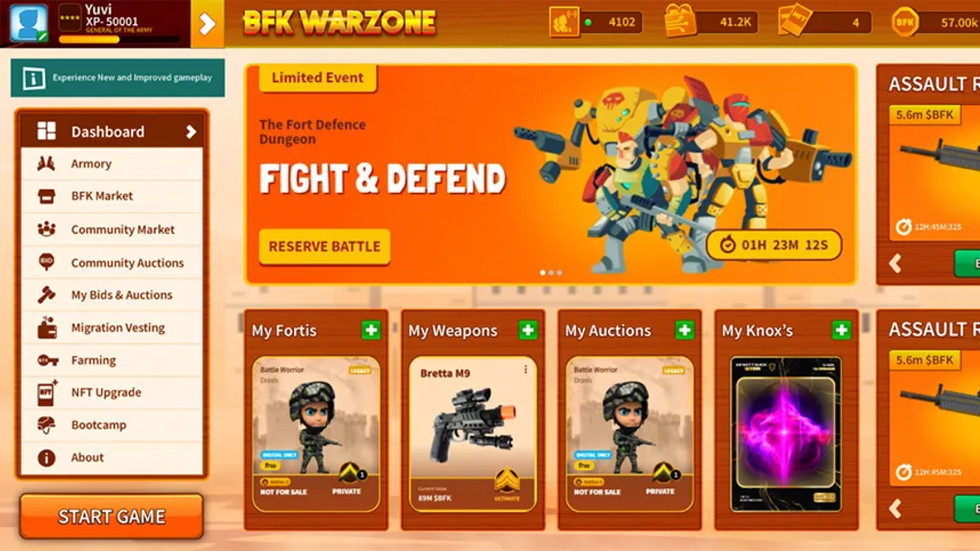Select the third banner carousel dot
Screen dimensions: 980x551
(x=559, y=273)
